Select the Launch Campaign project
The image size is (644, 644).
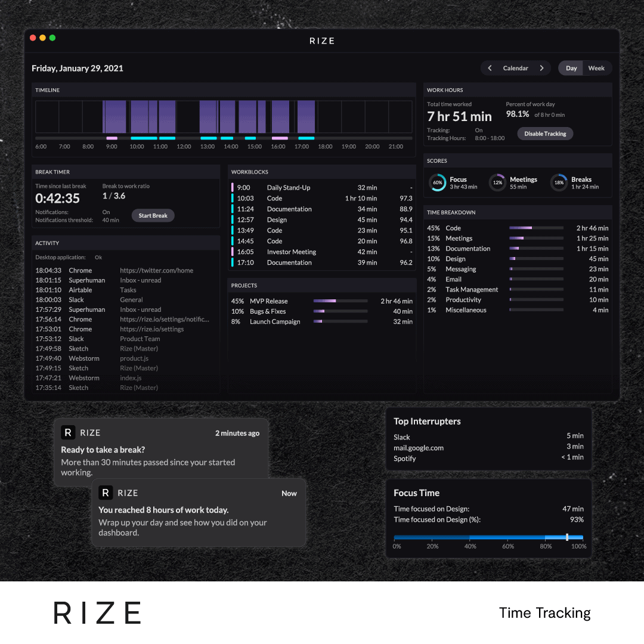pos(322,321)
